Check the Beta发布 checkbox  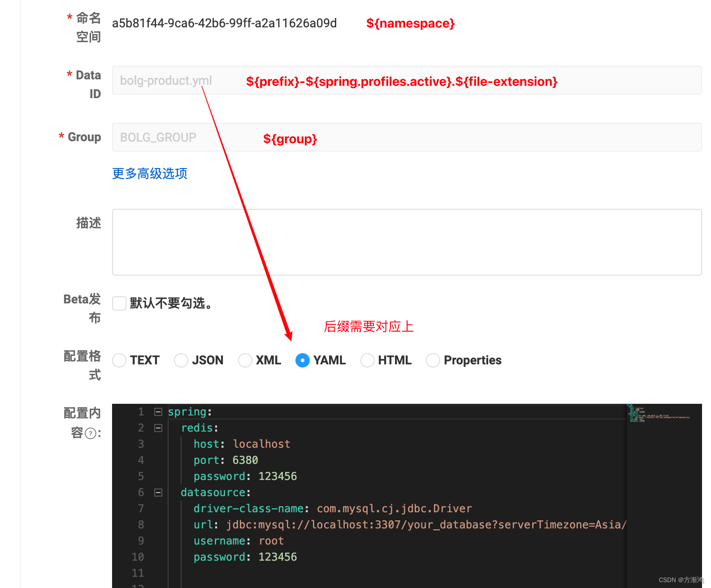click(119, 303)
